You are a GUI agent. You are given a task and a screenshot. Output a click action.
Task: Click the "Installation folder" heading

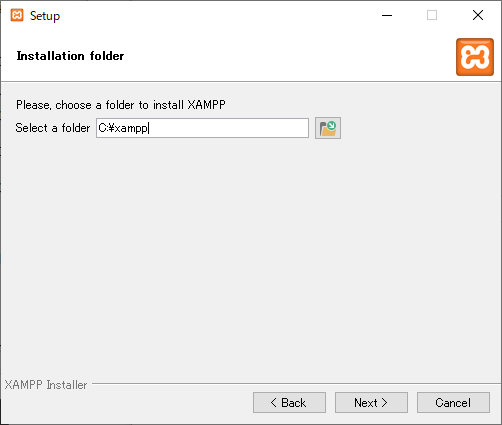(x=70, y=56)
